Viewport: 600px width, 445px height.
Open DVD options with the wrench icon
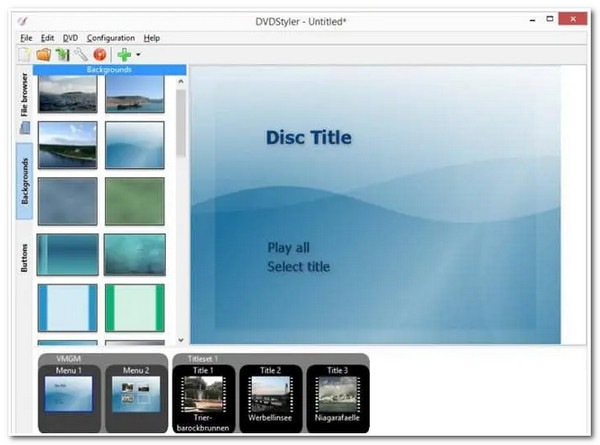click(x=81, y=55)
